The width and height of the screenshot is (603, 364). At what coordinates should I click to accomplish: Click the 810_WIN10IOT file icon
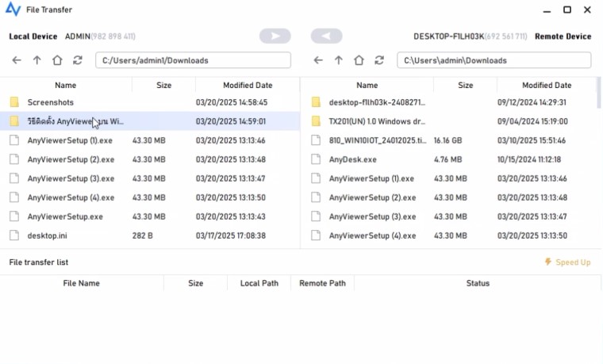tap(316, 140)
